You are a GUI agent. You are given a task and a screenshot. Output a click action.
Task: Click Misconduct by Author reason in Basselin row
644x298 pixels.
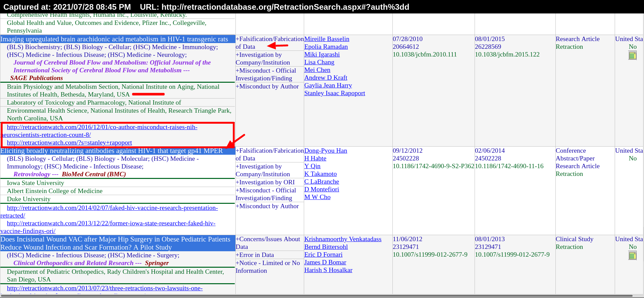267,86
